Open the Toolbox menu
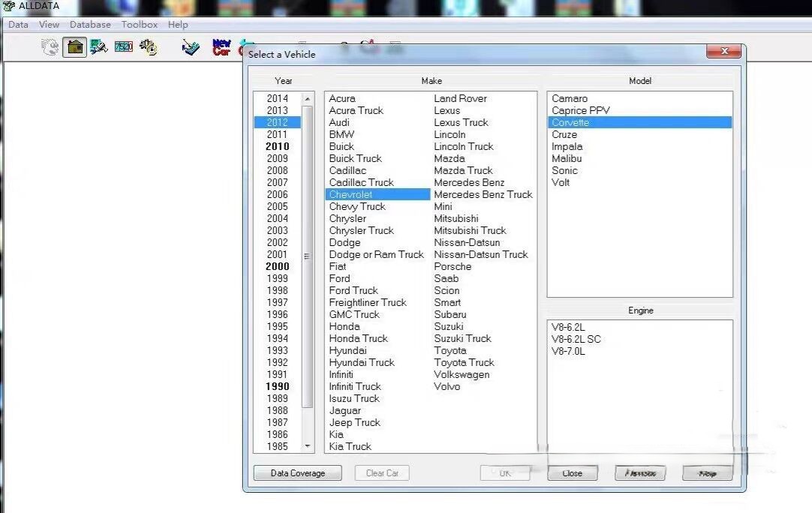Image resolution: width=812 pixels, height=513 pixels. point(140,25)
